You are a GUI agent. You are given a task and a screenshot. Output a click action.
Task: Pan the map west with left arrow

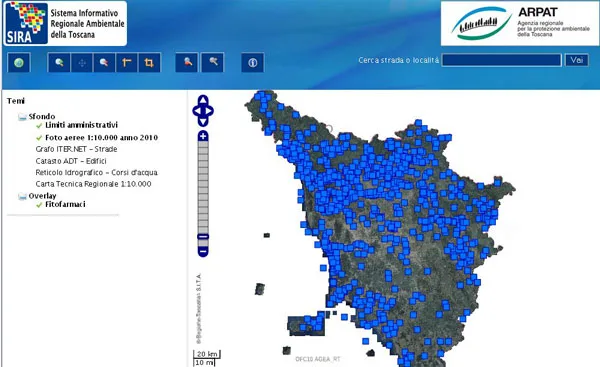click(197, 111)
